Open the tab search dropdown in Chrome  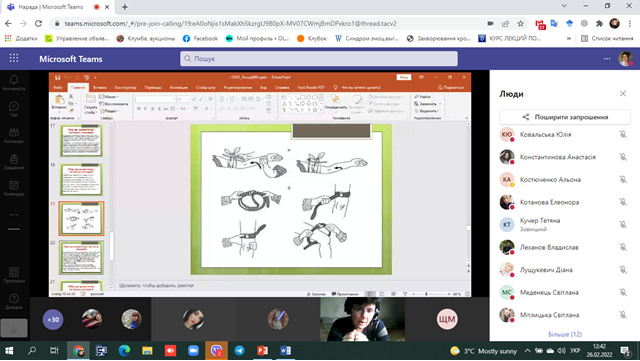pyautogui.click(x=564, y=6)
